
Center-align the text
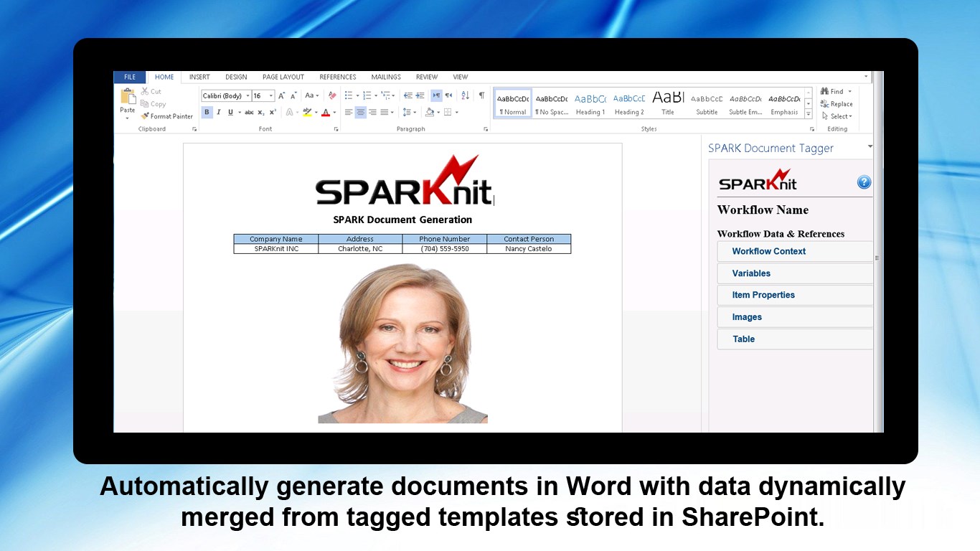[x=360, y=113]
